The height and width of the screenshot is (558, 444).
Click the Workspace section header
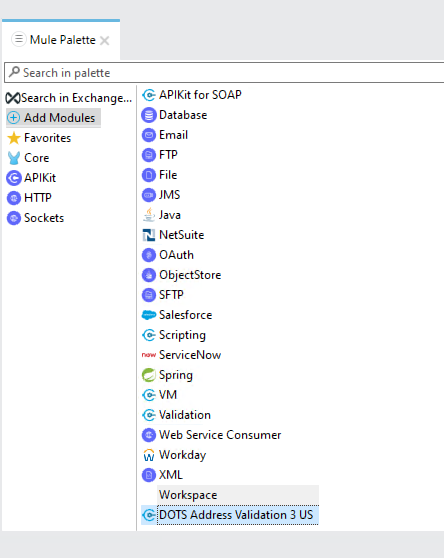238,495
